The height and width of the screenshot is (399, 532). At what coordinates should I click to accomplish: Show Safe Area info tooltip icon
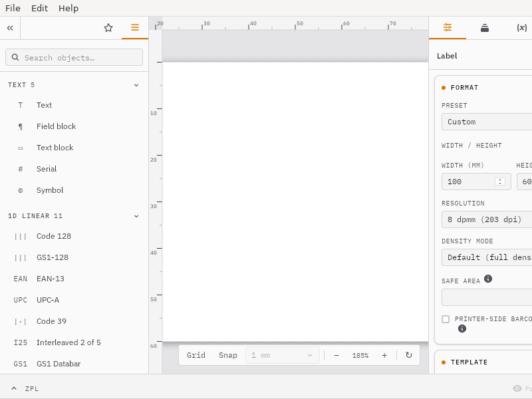pos(488,279)
